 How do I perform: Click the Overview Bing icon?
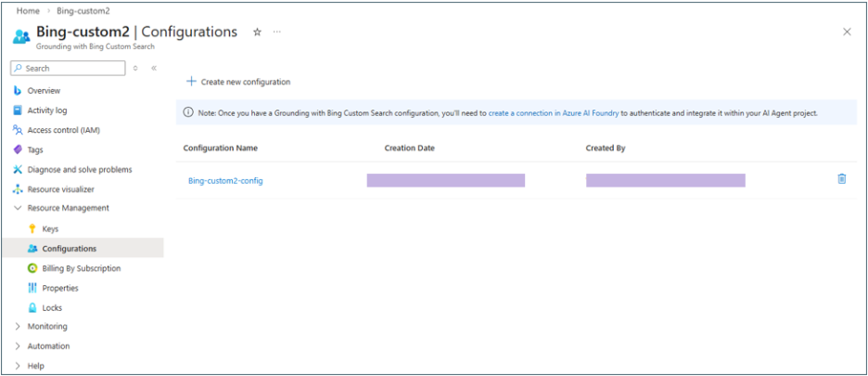[x=18, y=91]
